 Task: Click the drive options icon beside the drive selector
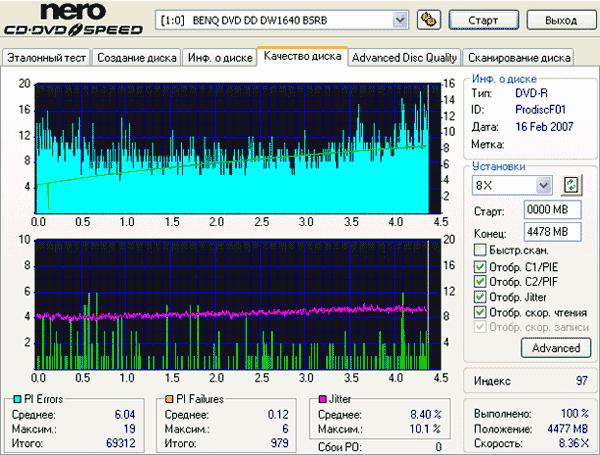coord(429,20)
